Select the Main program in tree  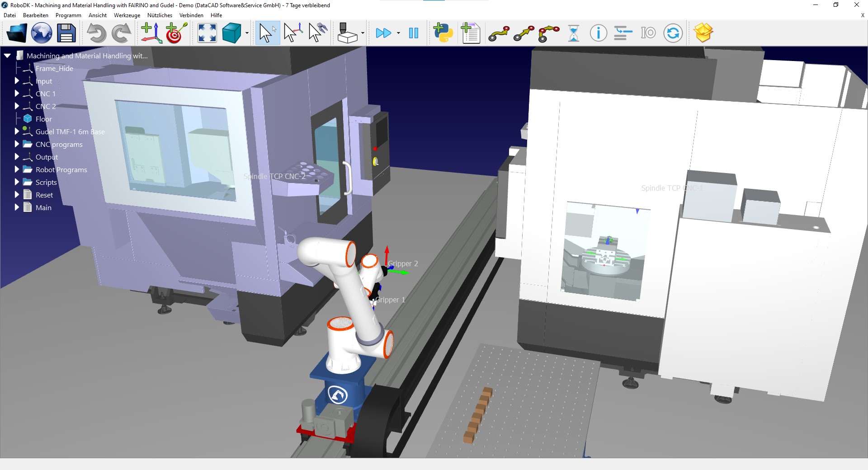pos(43,207)
